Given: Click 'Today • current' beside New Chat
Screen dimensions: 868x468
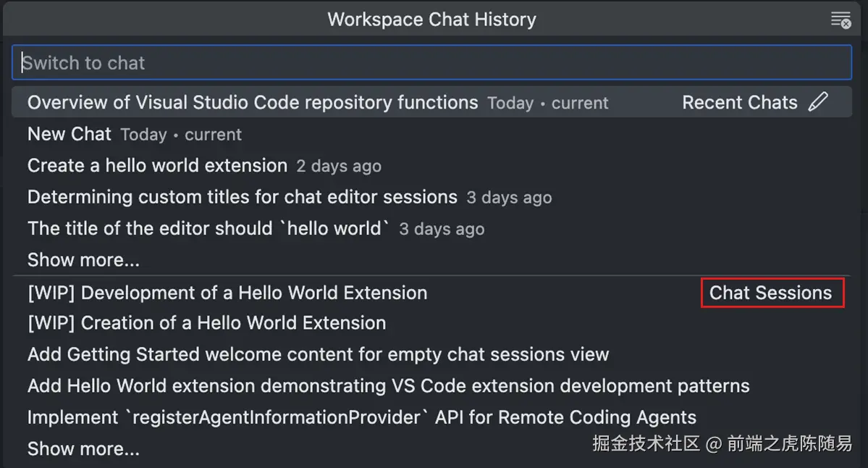Looking at the screenshot, I should coord(181,135).
